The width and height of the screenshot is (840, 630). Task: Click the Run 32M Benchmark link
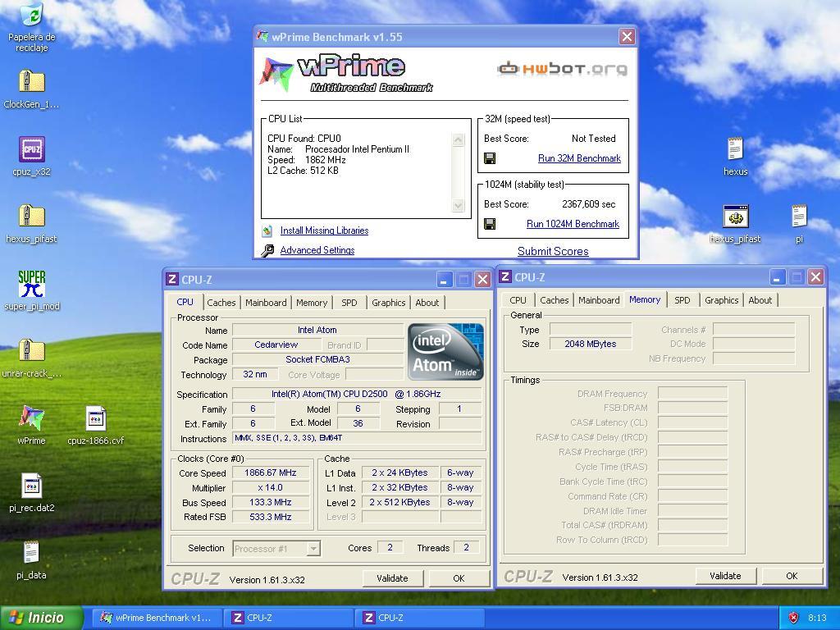pos(579,158)
